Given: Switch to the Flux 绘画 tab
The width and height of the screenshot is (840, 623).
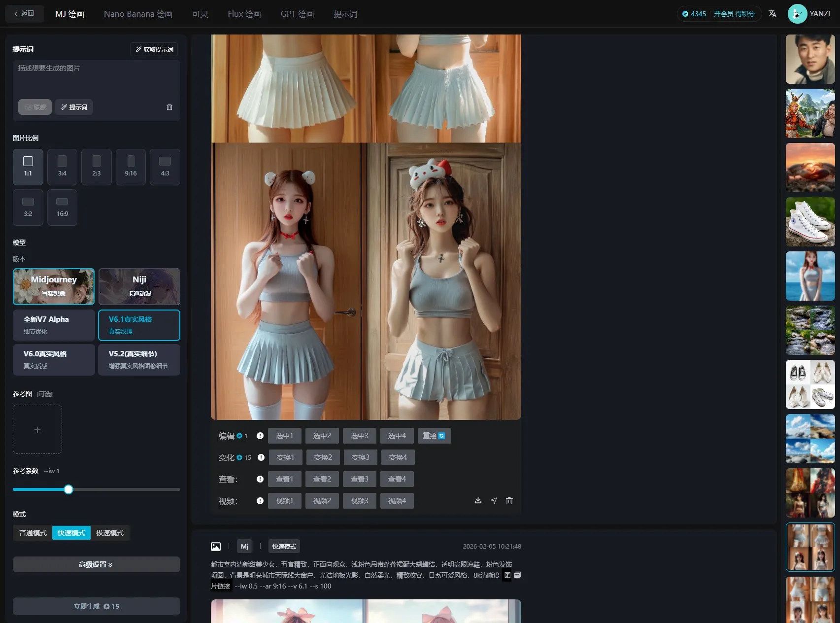Looking at the screenshot, I should [x=244, y=14].
